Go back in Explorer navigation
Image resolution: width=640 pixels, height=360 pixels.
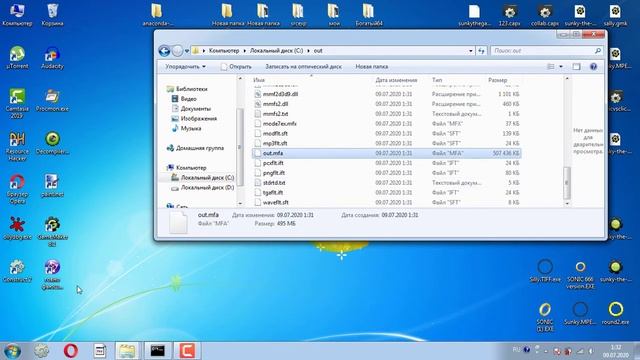click(164, 51)
